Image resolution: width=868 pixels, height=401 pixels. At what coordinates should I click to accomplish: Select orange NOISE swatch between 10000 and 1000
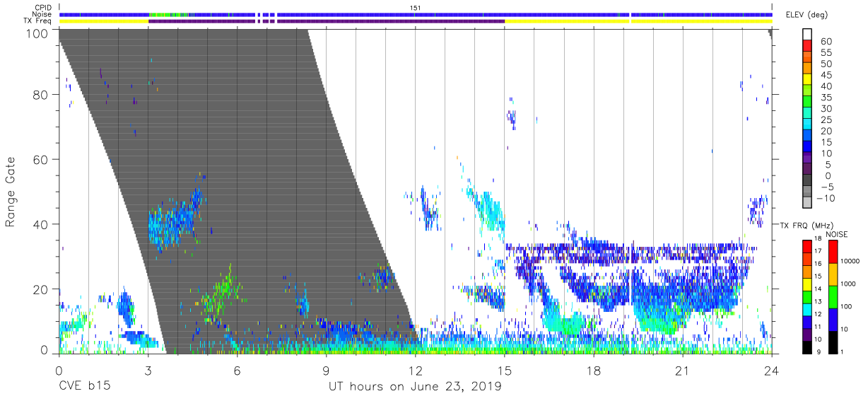[833, 274]
